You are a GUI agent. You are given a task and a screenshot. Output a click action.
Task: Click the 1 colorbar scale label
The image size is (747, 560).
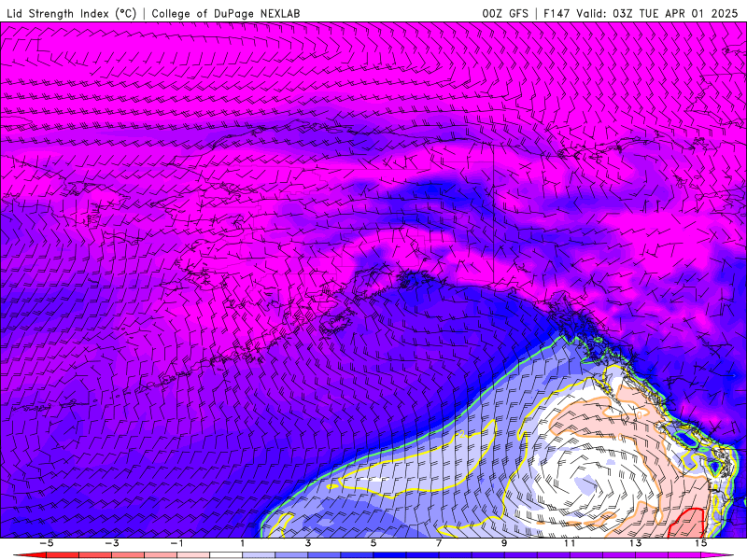click(x=243, y=543)
